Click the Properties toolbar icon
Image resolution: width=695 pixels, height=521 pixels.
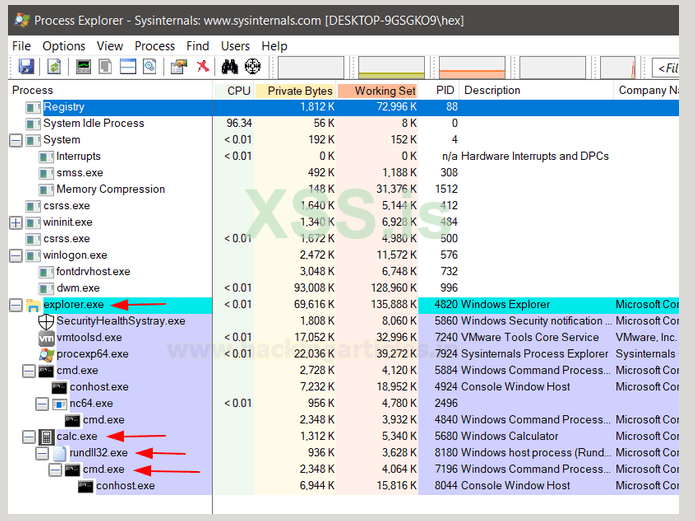(x=178, y=67)
